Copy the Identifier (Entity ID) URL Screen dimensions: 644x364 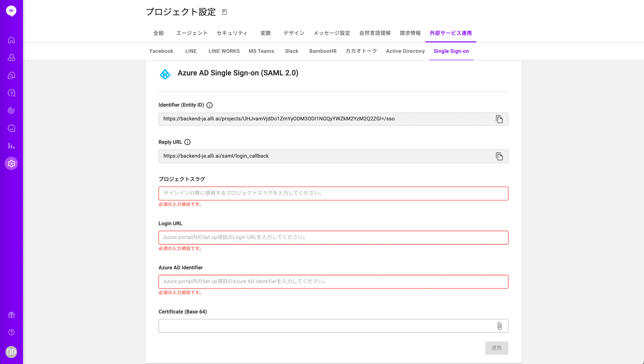(499, 119)
